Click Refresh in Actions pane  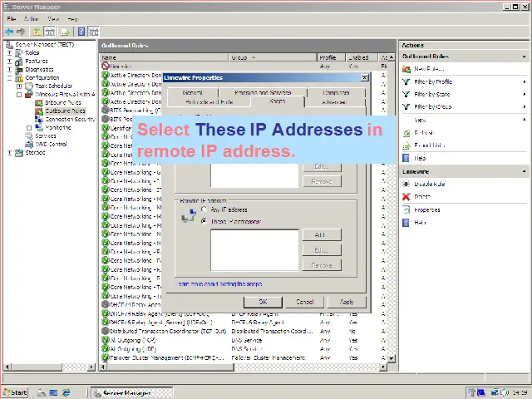tap(424, 133)
